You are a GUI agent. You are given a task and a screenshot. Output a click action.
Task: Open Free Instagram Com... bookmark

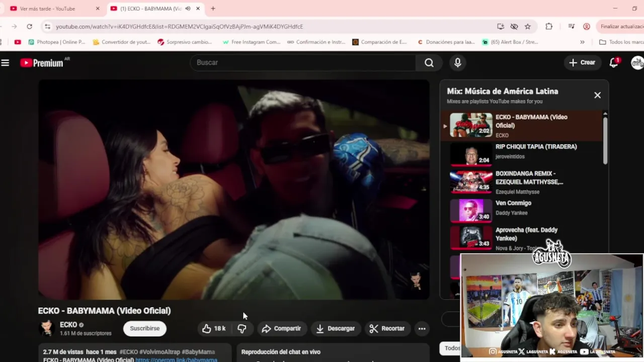pyautogui.click(x=251, y=42)
